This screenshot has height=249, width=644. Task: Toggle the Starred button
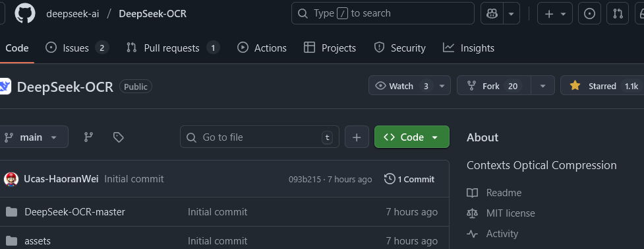602,86
